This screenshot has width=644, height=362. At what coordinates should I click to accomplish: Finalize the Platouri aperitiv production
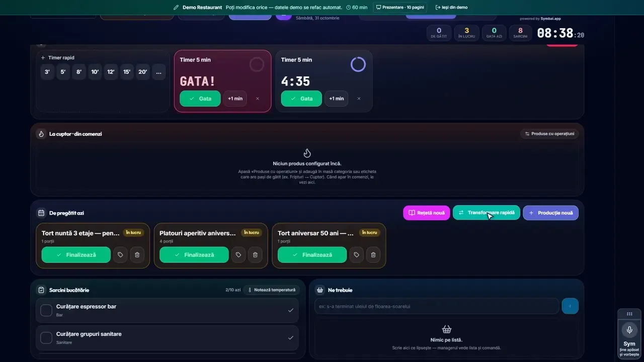(194, 255)
